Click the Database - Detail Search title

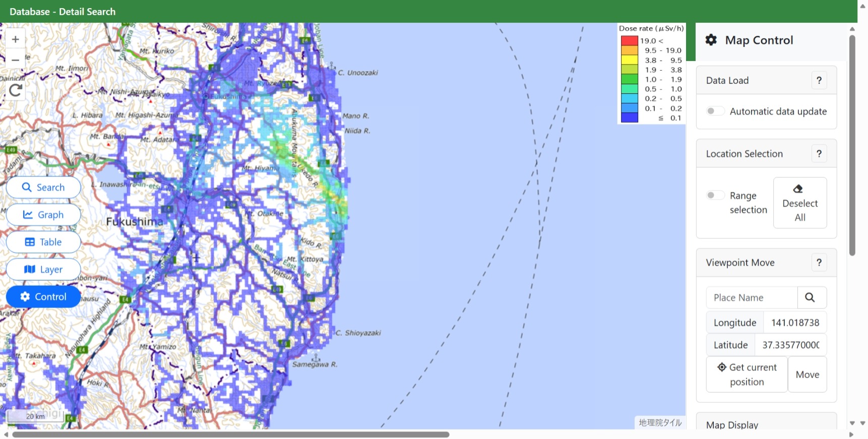63,12
